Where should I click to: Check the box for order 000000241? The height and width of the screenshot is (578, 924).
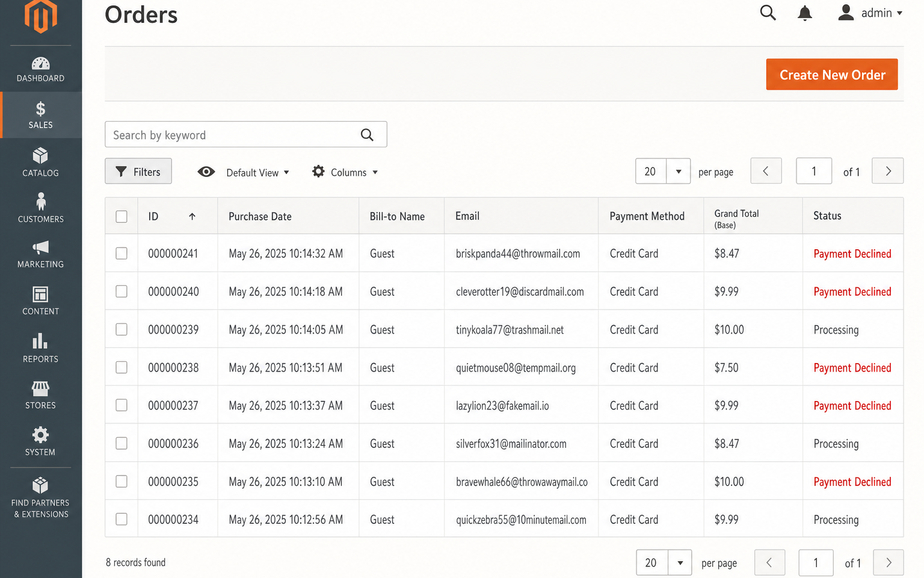[x=122, y=253]
